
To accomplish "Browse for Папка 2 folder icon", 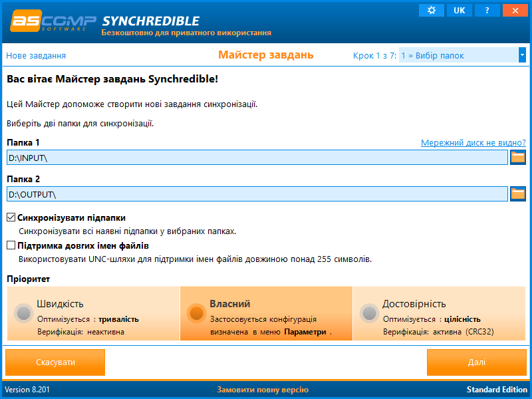I will [518, 194].
